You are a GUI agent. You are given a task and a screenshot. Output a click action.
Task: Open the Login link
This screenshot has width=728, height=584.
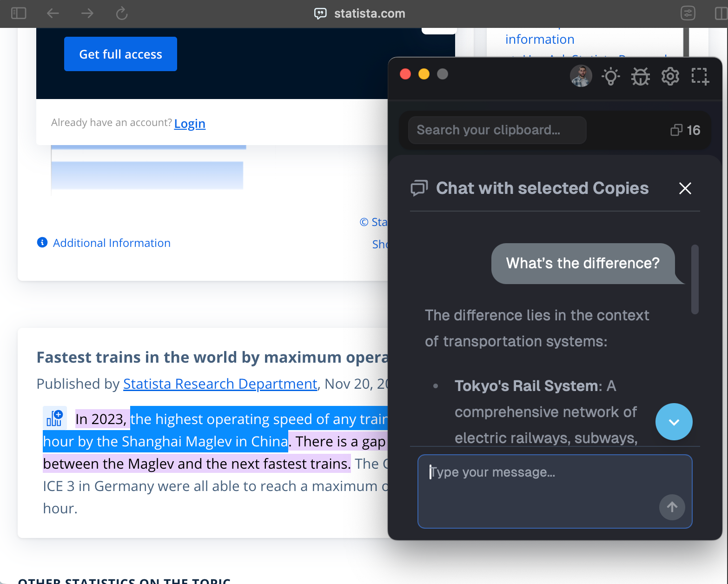tap(190, 123)
